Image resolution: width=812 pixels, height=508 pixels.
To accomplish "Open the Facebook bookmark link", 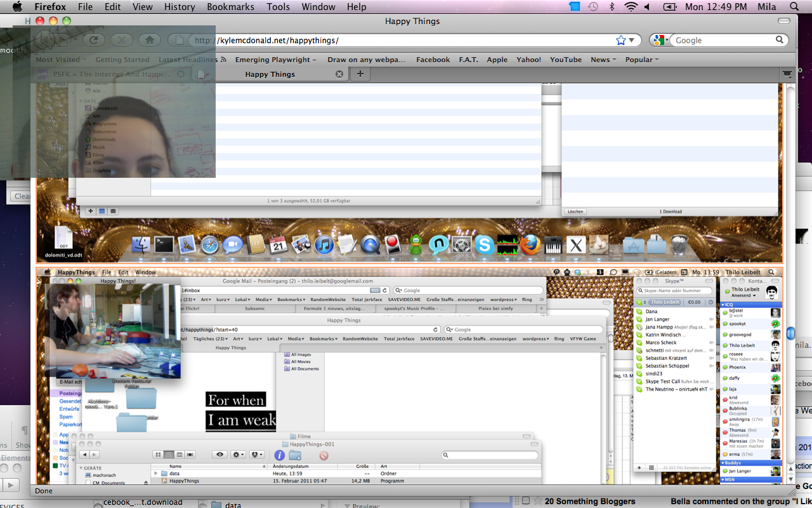I will 433,60.
